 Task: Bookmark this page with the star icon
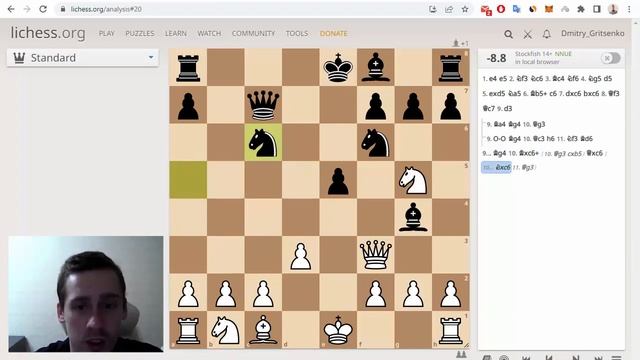tap(465, 9)
